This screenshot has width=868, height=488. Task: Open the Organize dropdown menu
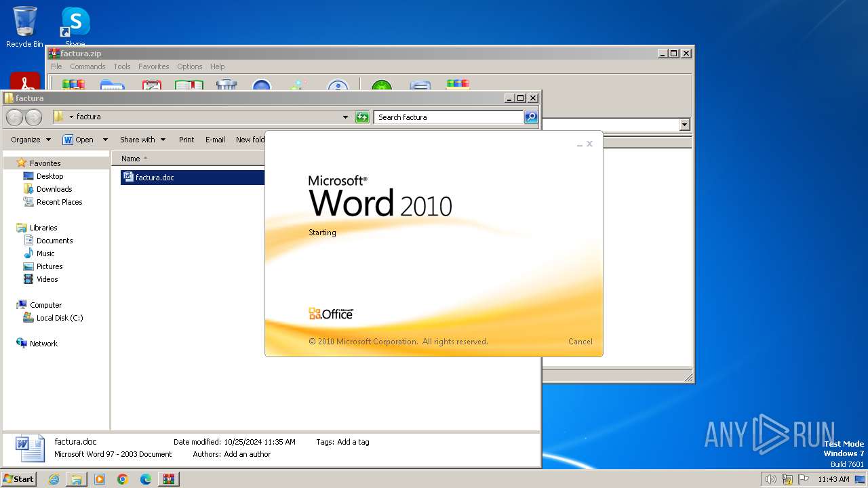coord(31,140)
